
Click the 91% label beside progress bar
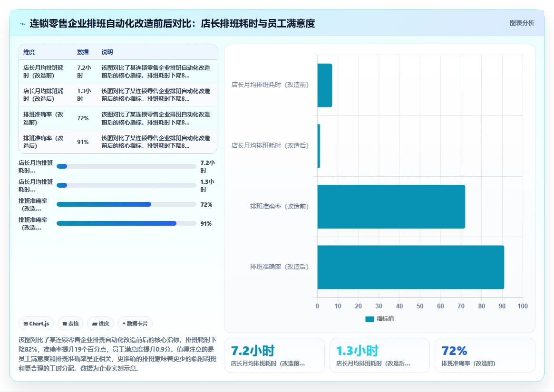click(206, 223)
